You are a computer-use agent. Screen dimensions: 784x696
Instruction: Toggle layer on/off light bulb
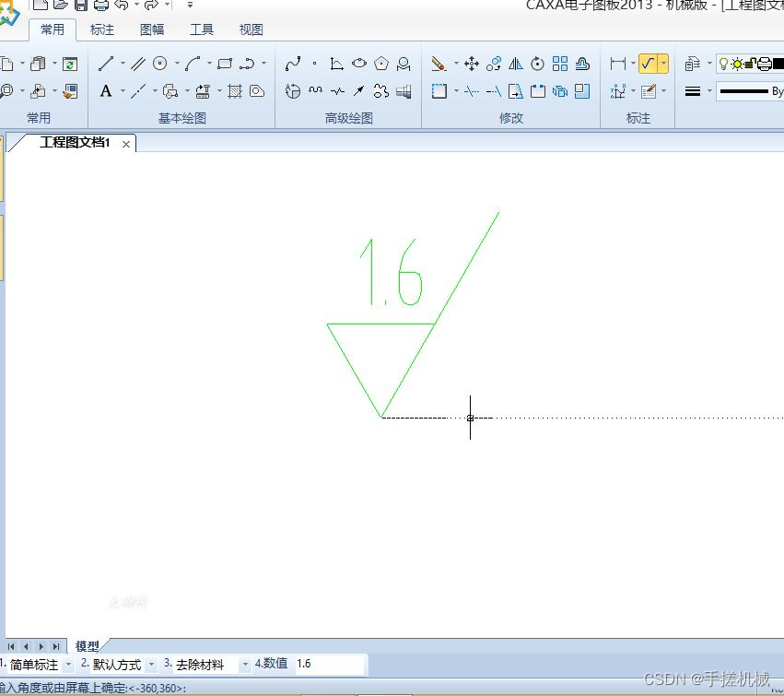pos(723,64)
